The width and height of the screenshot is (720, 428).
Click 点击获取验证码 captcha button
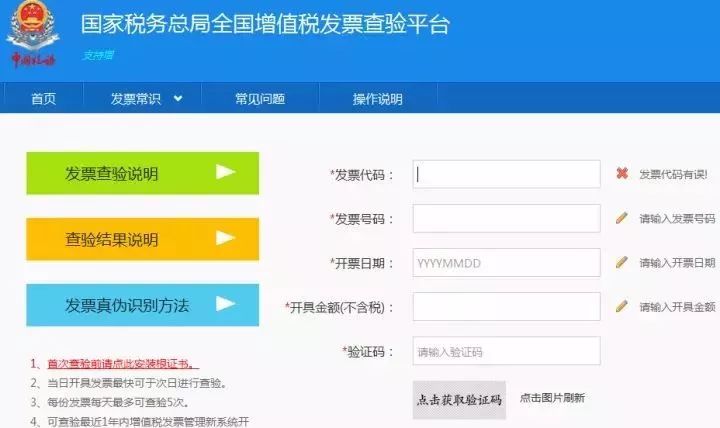459,399
